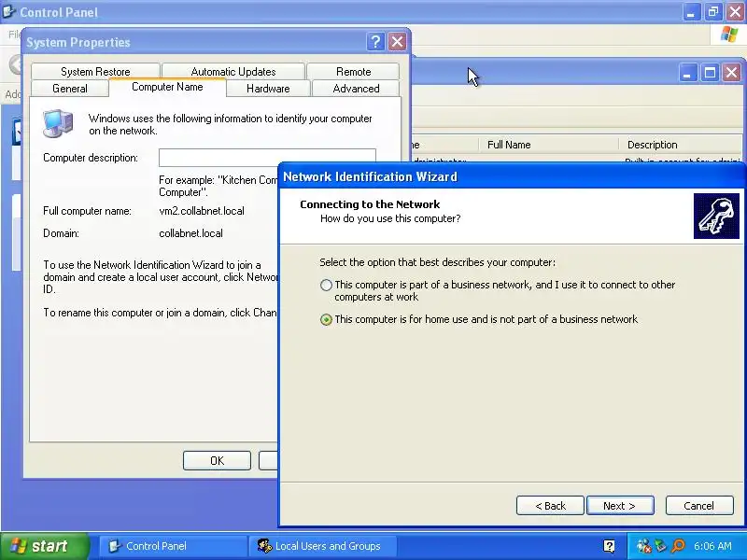Open the System Restore tab

point(95,72)
